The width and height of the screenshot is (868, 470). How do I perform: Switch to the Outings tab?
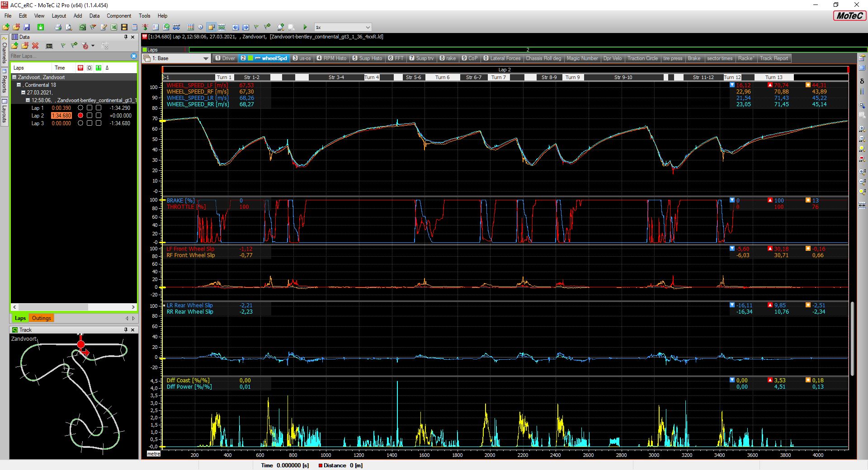click(x=41, y=318)
